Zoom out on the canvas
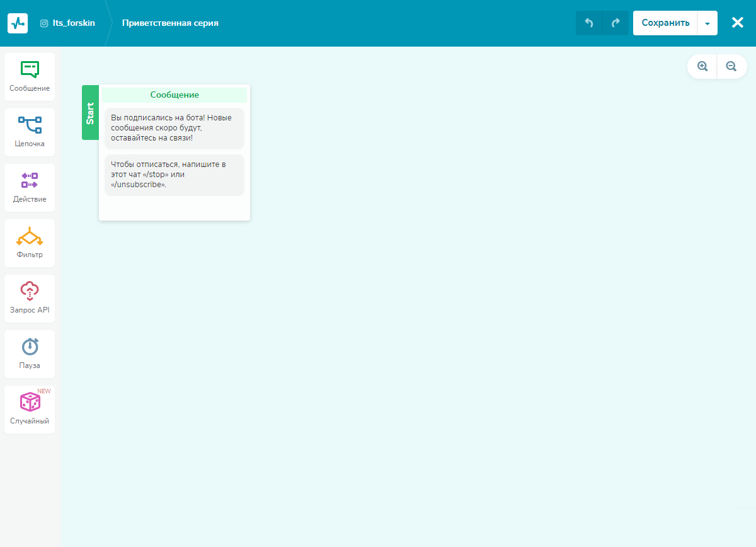This screenshot has width=756, height=547. click(x=731, y=66)
